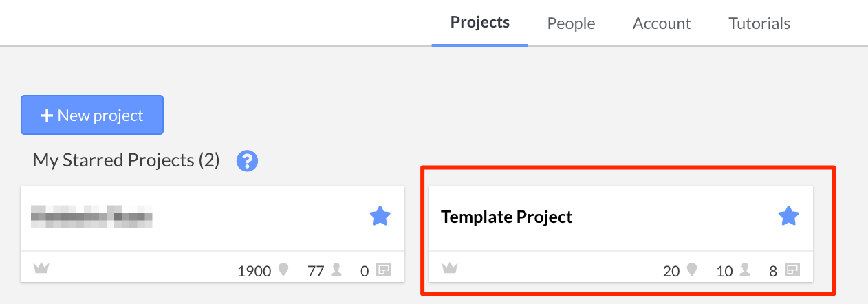Click the plan sheet icon next to 8
Viewport: 868px width, 304px height.
[x=793, y=270]
